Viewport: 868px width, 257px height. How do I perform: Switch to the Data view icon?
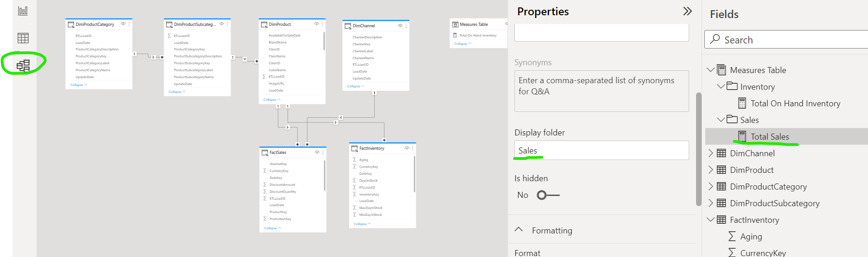click(x=23, y=38)
